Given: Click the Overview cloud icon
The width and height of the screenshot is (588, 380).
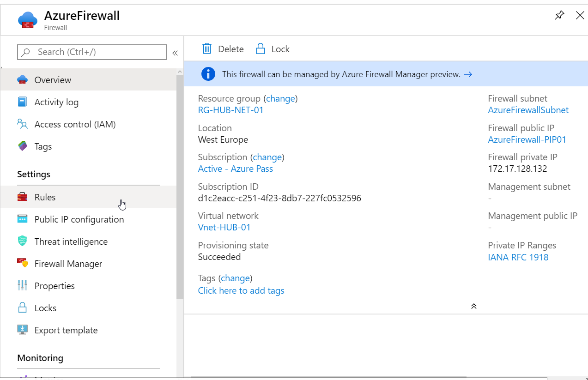Looking at the screenshot, I should [x=23, y=80].
